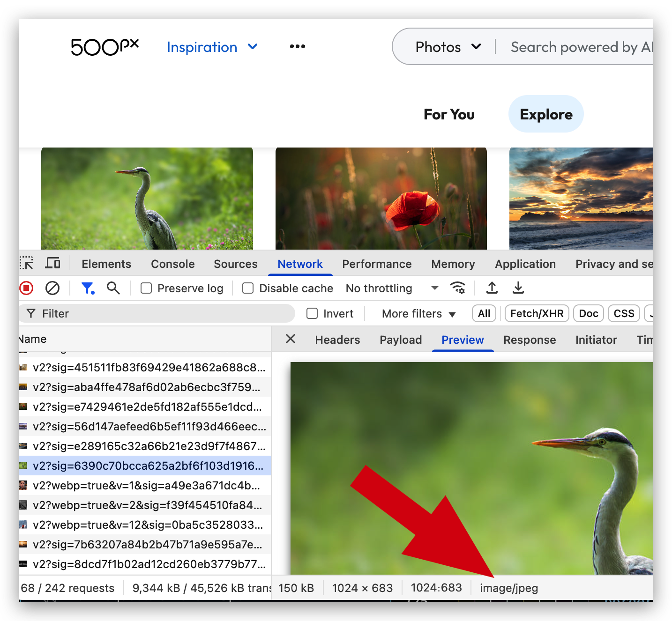672x621 pixels.
Task: Check the Disable cache option
Action: (x=248, y=288)
